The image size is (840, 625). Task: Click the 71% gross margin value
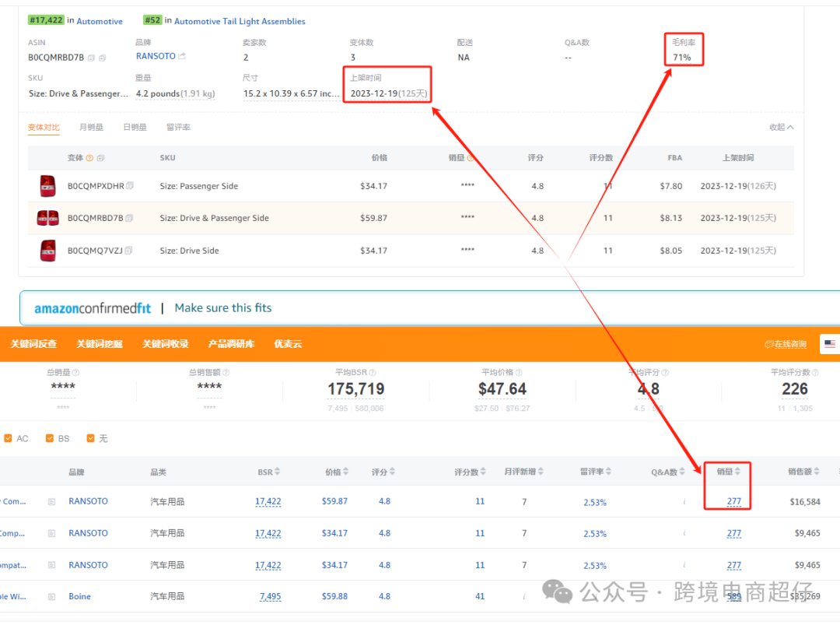(682, 58)
